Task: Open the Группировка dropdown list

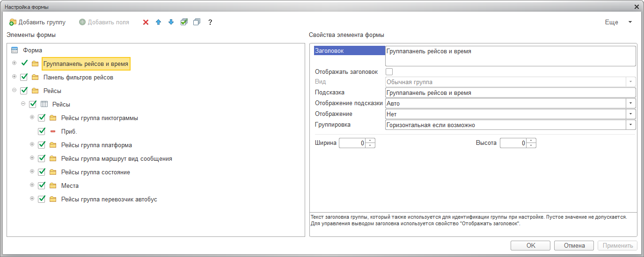Action: pos(631,125)
